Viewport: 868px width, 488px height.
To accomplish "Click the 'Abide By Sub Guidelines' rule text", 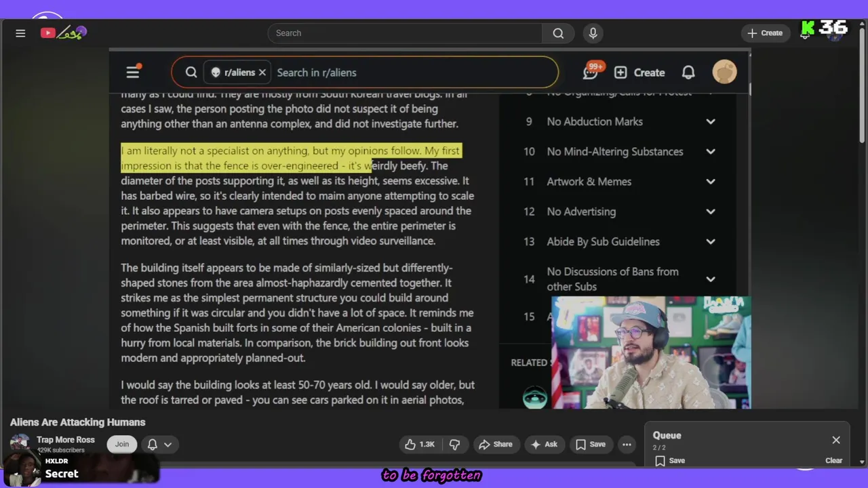I will [603, 241].
